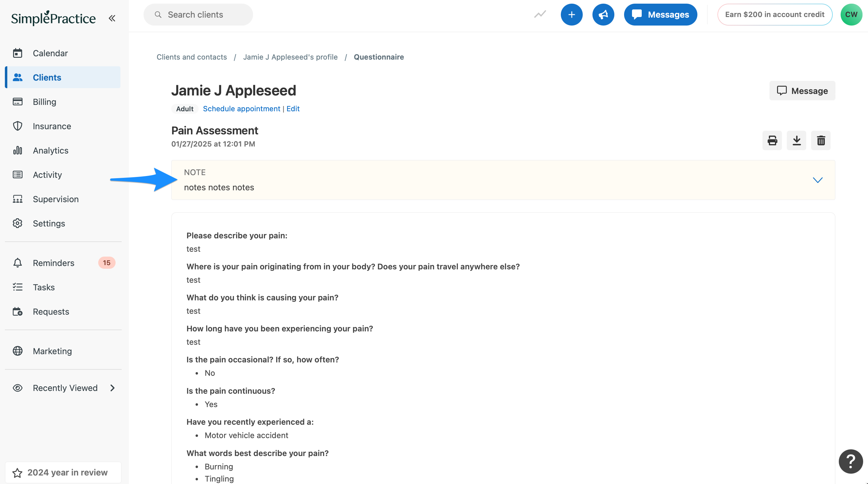Click the Analytics bar chart icon

click(x=18, y=150)
